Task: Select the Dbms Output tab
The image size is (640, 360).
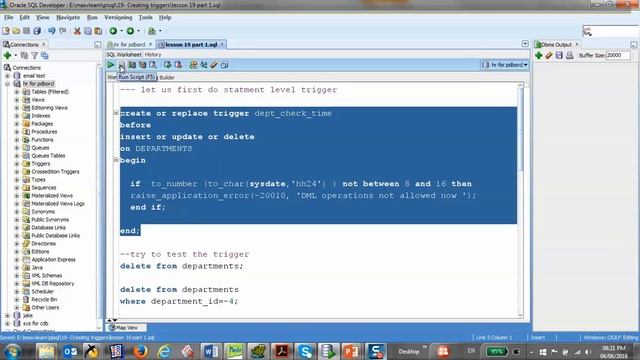Action: click(x=557, y=44)
